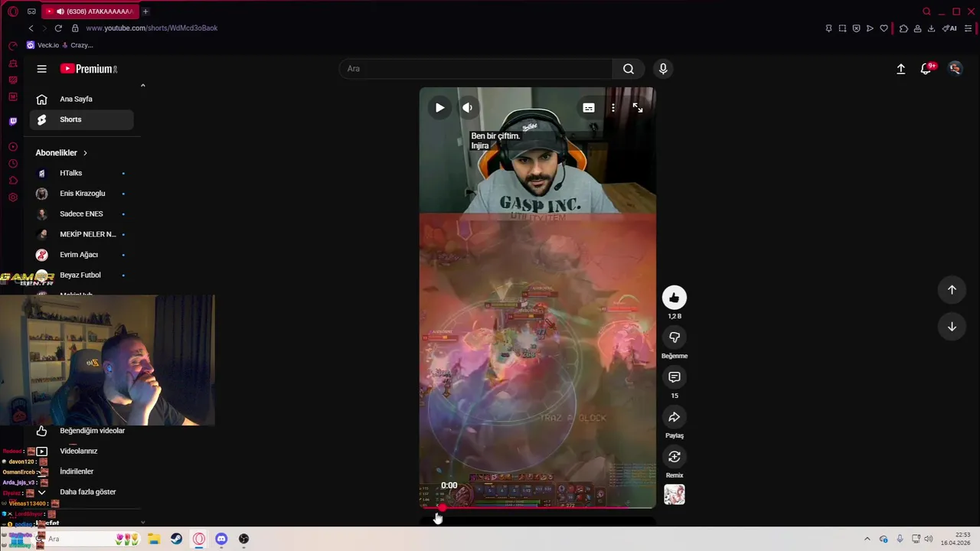Open the Short's sound source thumbnail
The height and width of the screenshot is (551, 980).
pyautogui.click(x=675, y=494)
